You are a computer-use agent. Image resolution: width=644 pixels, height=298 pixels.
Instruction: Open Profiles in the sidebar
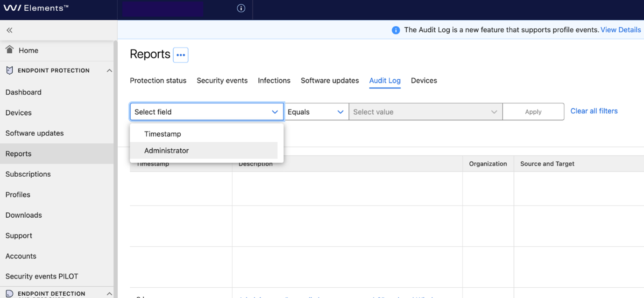tap(57, 195)
